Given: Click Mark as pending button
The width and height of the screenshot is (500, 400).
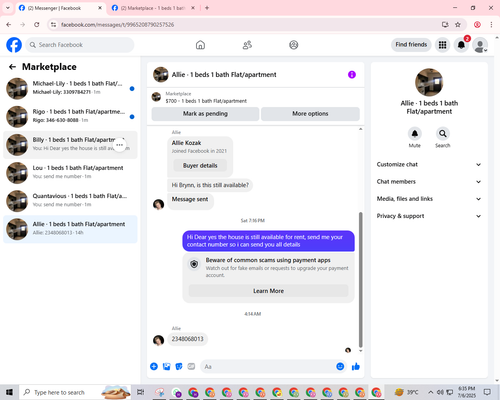Looking at the screenshot, I should (205, 114).
